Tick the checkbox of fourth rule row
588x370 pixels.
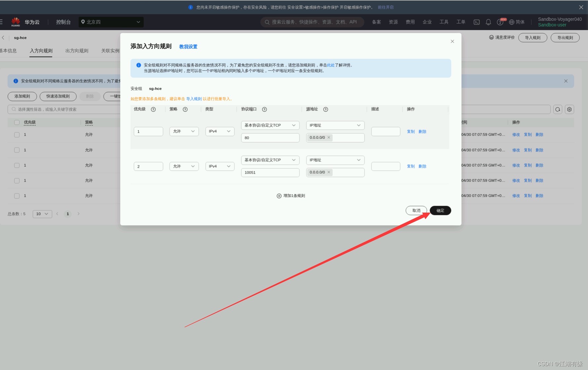click(x=17, y=181)
